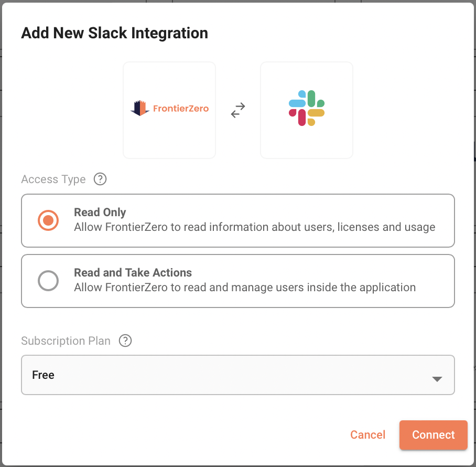
Task: Choose the "Read and Take Actions" option title
Action: click(133, 273)
